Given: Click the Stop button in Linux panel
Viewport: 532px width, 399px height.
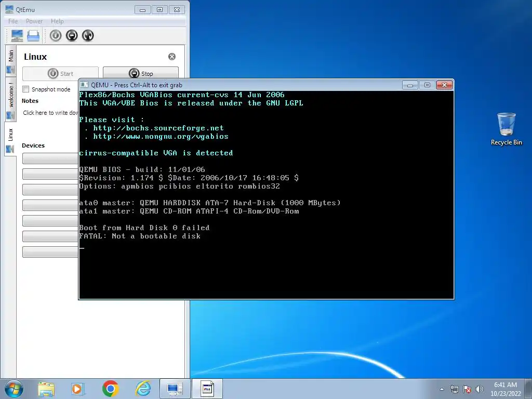Looking at the screenshot, I should [141, 73].
